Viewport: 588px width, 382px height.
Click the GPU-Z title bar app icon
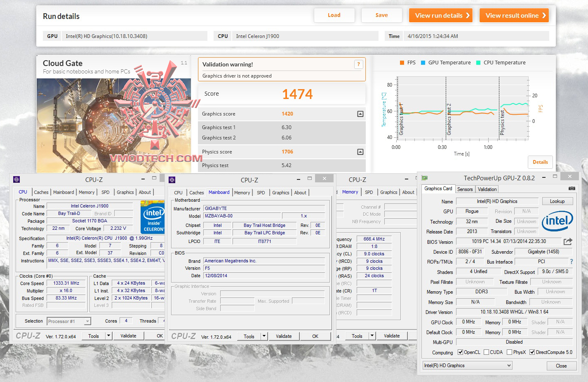pos(424,178)
